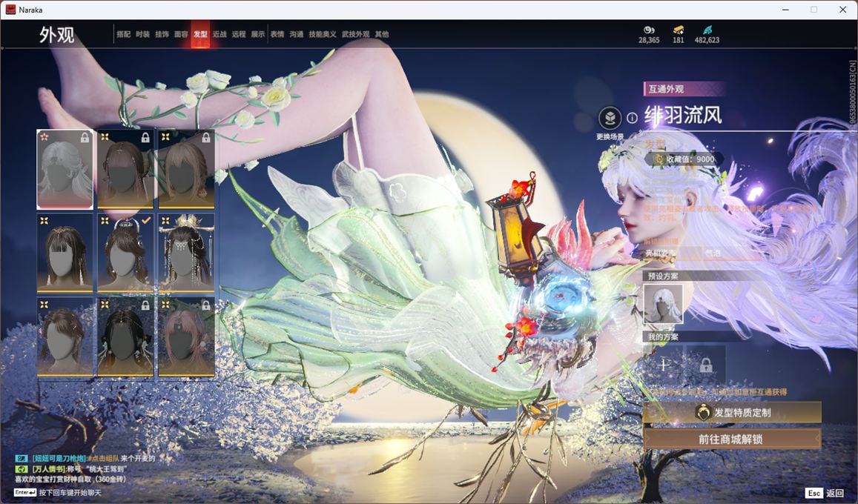Open the 时装 outfit tab
The image size is (858, 504).
[x=142, y=34]
